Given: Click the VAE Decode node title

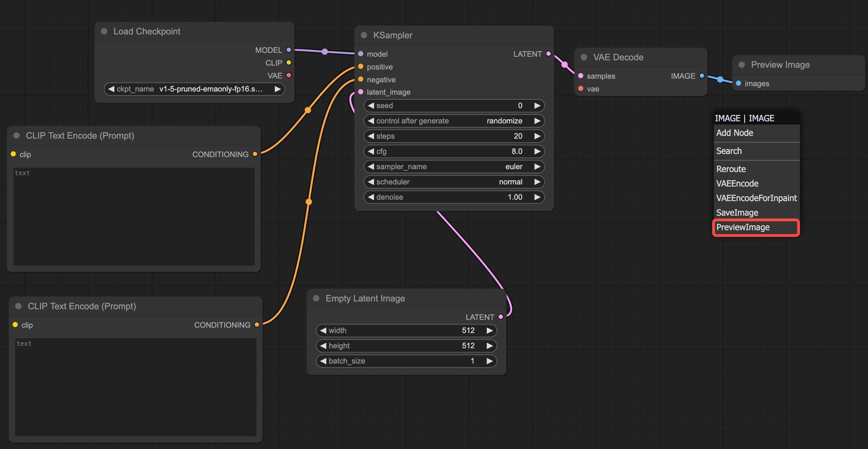Looking at the screenshot, I should [x=618, y=57].
